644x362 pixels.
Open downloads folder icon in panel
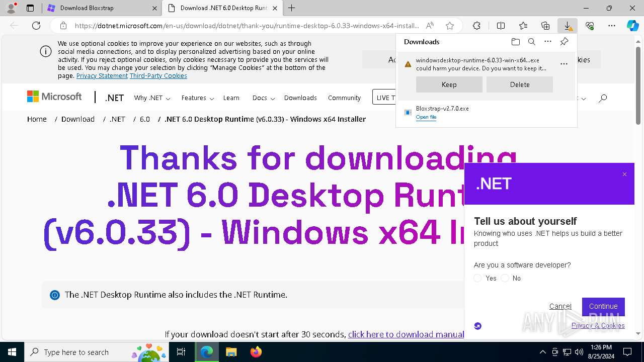515,42
